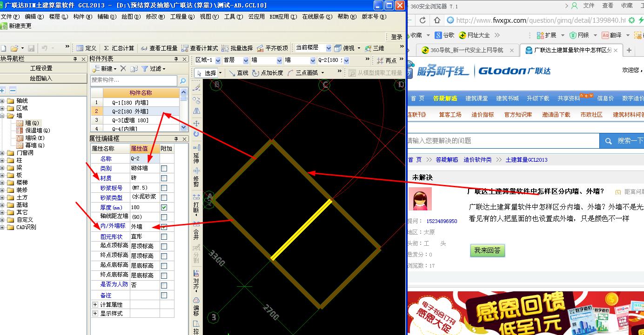Collapse 墙 tree node
The width and height of the screenshot is (644, 335).
point(3,115)
